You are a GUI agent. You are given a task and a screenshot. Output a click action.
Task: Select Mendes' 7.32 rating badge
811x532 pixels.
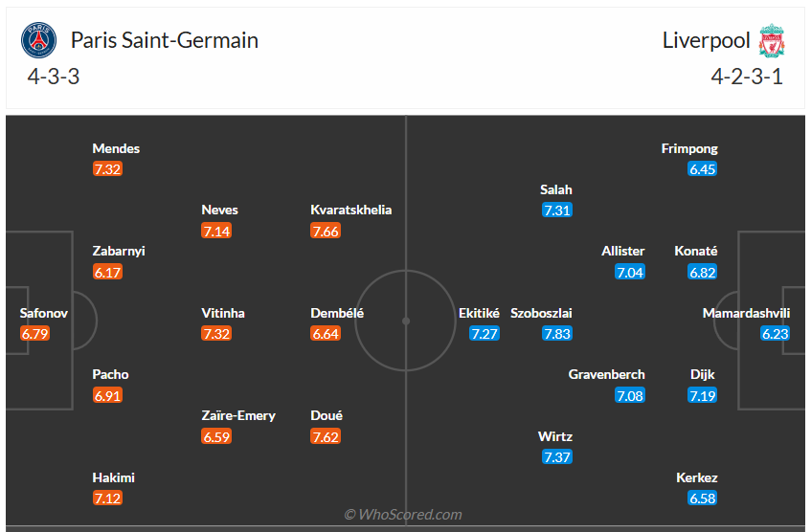[107, 169]
